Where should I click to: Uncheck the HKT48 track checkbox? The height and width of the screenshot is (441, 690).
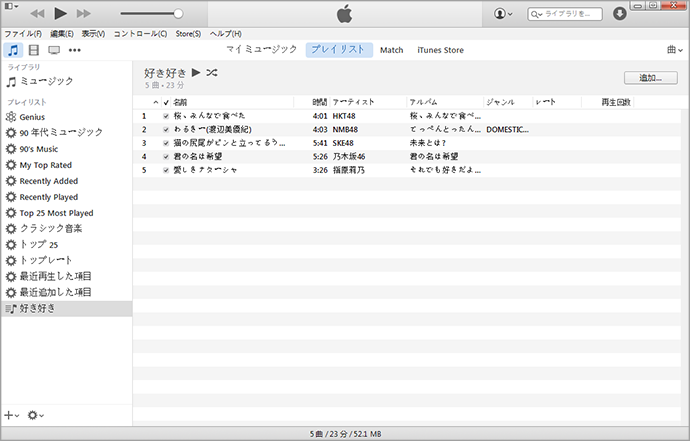166,116
